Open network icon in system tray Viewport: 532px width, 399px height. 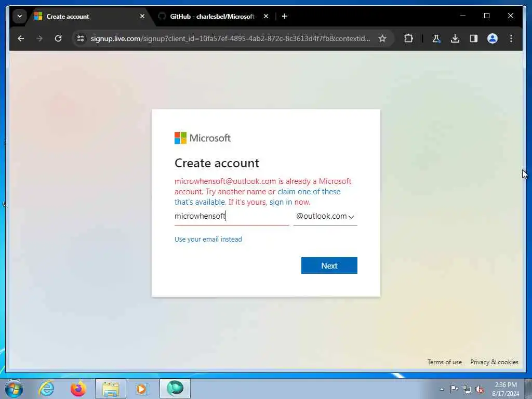pos(467,389)
